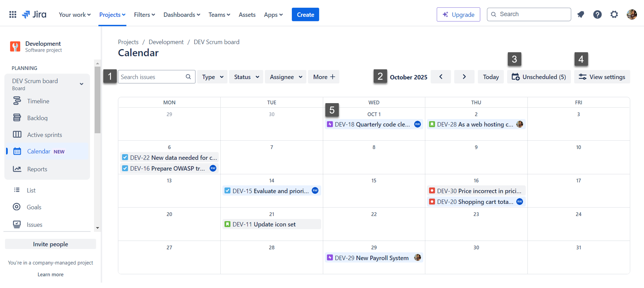
Task: Open Unscheduled (5) issues panel
Action: pos(539,77)
